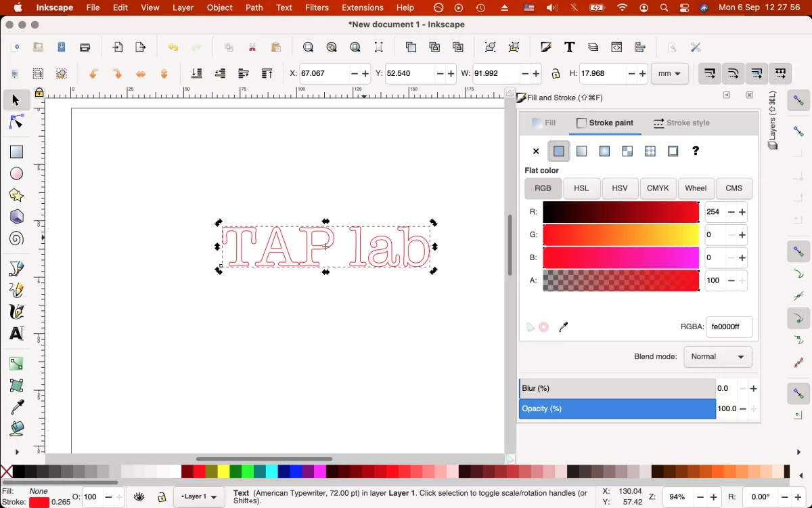Screen dimensions: 812x508
Task: Expand snap bar overflow arrow
Action: coord(798,452)
